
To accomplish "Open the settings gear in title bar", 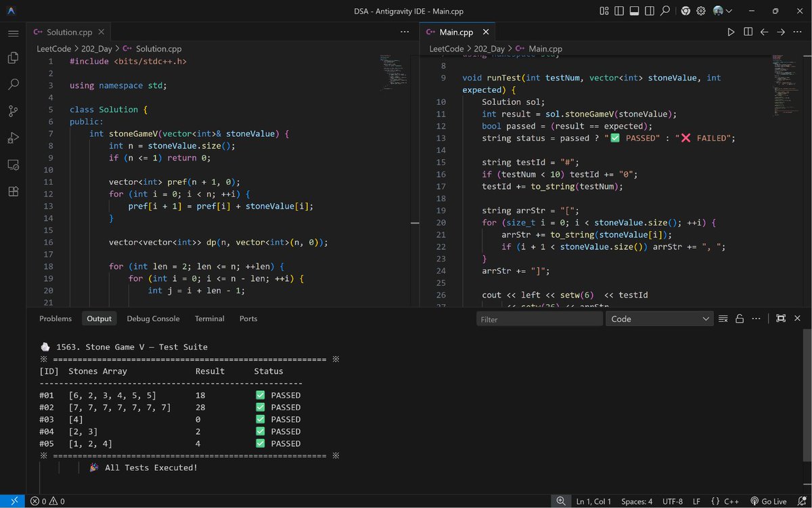I will point(701,11).
